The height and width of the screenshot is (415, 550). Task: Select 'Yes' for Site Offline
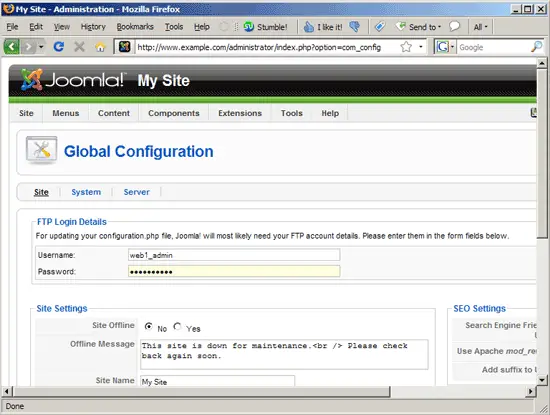(x=177, y=327)
